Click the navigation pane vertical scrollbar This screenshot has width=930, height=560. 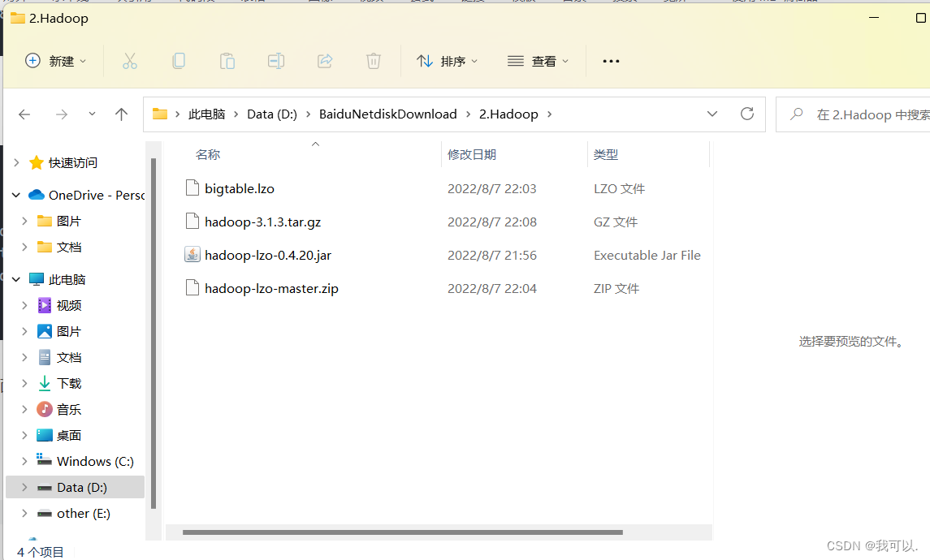(154, 334)
